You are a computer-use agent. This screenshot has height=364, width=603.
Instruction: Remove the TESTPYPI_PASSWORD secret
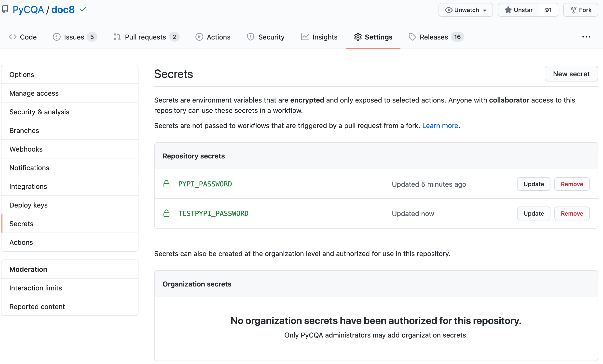coord(572,214)
